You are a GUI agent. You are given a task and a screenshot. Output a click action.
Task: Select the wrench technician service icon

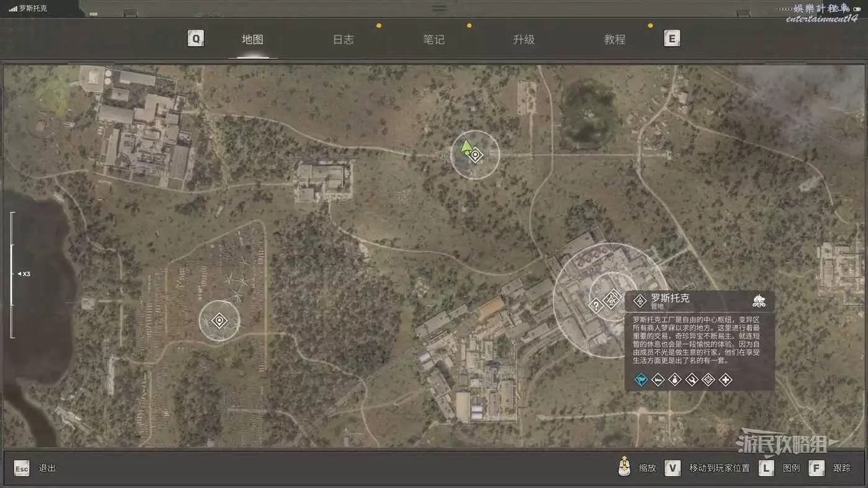692,379
